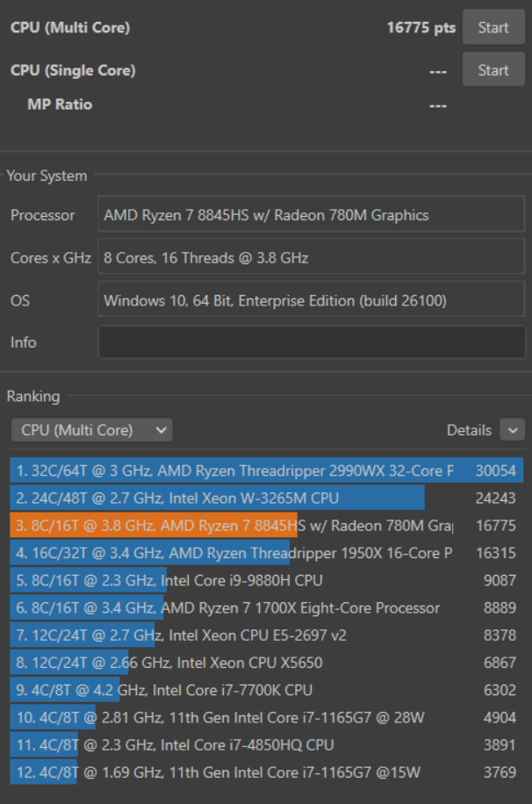The image size is (532, 804).
Task: Select the Ryzen 7 1700X ranking entry
Action: click(x=263, y=607)
